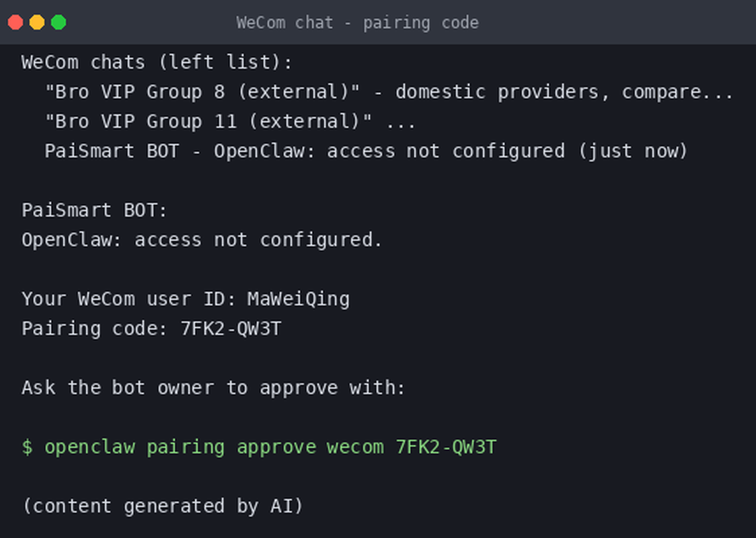Click the 'OpenClaw: access not configured.' message

pyautogui.click(x=202, y=240)
